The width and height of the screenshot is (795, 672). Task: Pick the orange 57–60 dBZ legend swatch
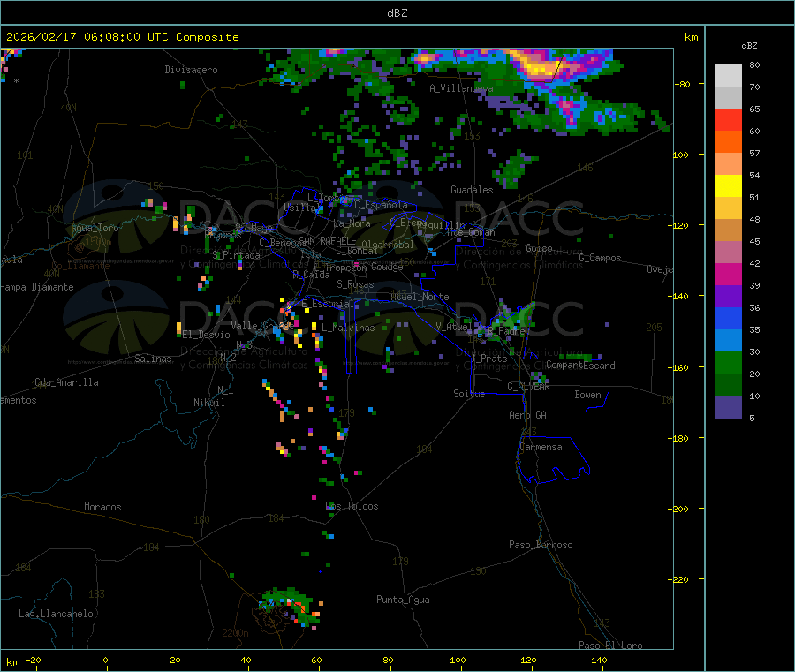(x=728, y=142)
